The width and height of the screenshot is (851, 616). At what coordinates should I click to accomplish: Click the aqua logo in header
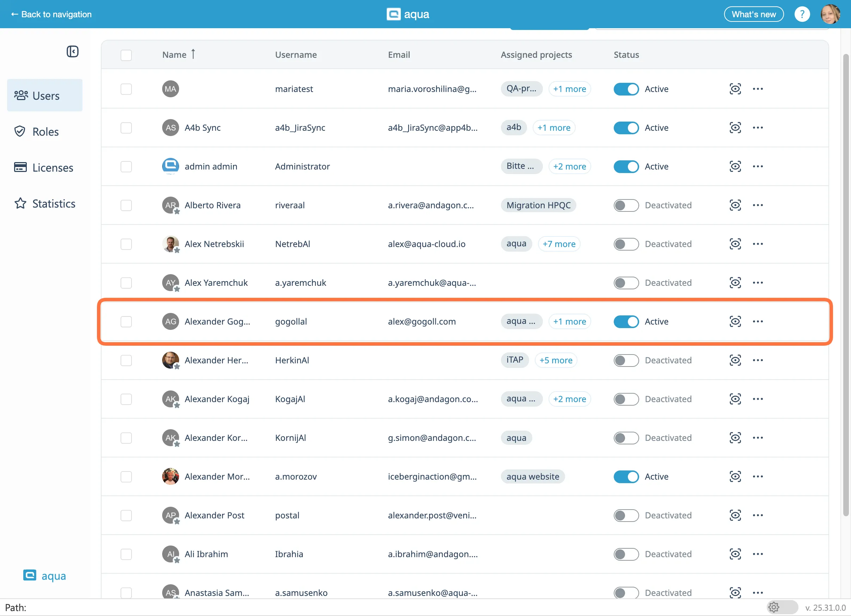click(x=408, y=14)
